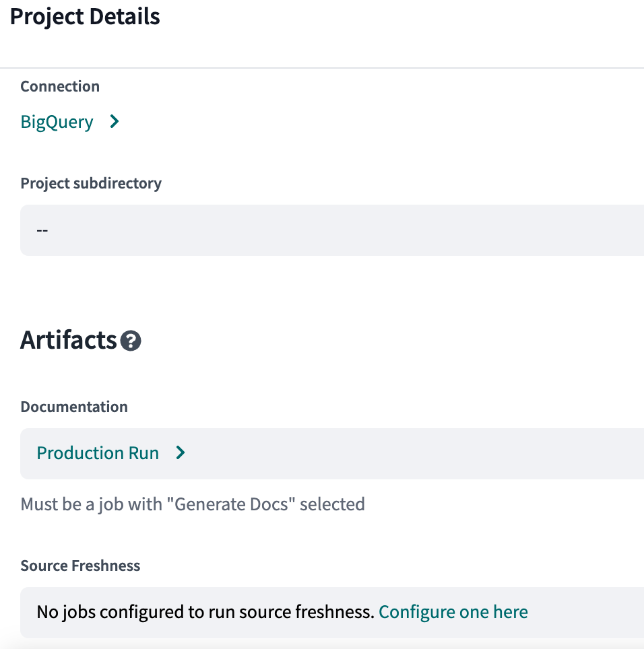The width and height of the screenshot is (644, 649).
Task: Click the help tooltip icon after Artifacts heading
Action: tap(131, 341)
